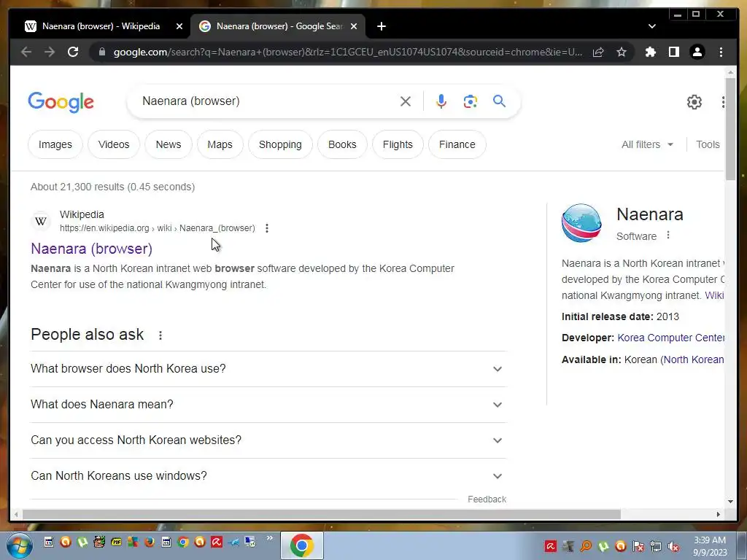Open the Windows Start menu

click(x=19, y=545)
